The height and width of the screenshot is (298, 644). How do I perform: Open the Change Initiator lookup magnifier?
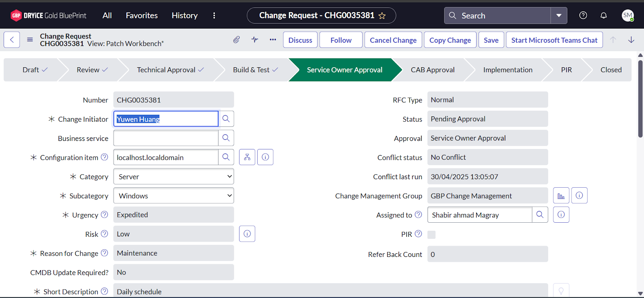click(226, 119)
